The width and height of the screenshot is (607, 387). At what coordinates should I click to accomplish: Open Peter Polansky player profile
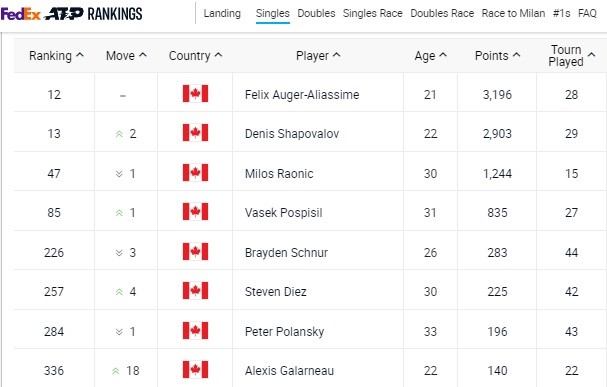coord(284,332)
